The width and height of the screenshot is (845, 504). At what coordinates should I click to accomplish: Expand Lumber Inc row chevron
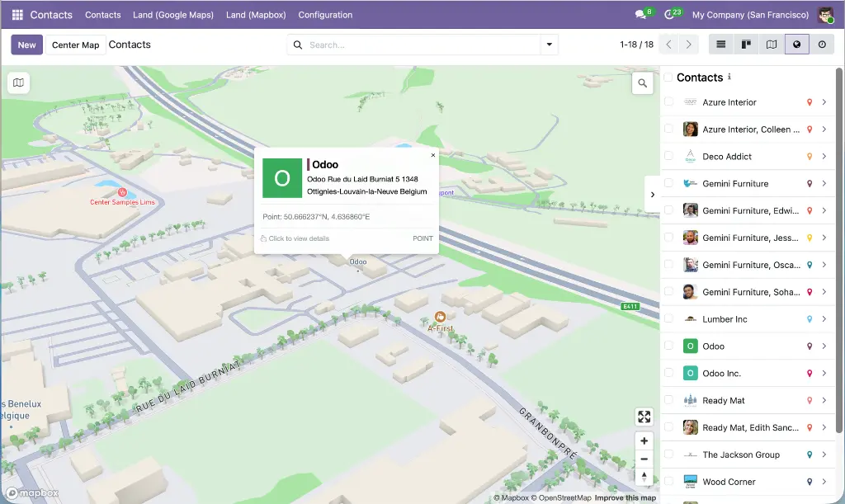coord(824,319)
